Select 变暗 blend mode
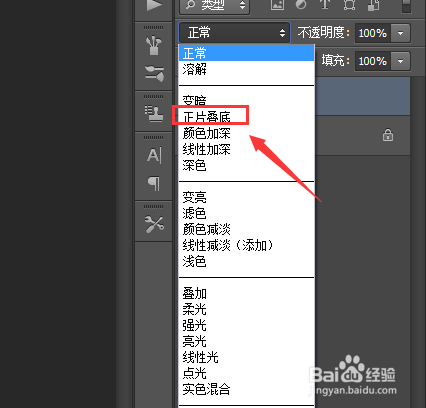The height and width of the screenshot is (408, 426). tap(247, 101)
